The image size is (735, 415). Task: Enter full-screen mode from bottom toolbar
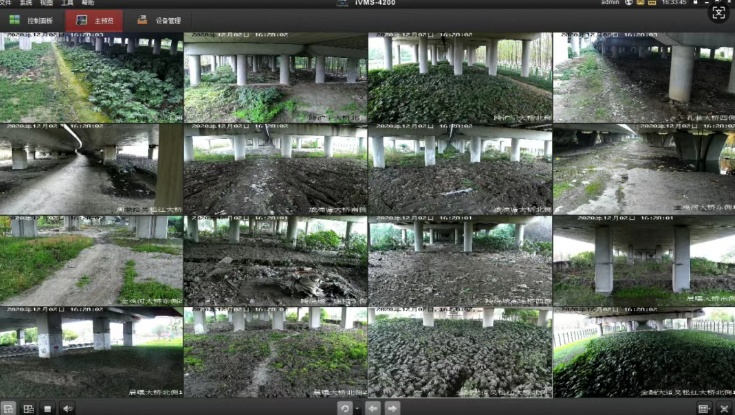point(724,408)
